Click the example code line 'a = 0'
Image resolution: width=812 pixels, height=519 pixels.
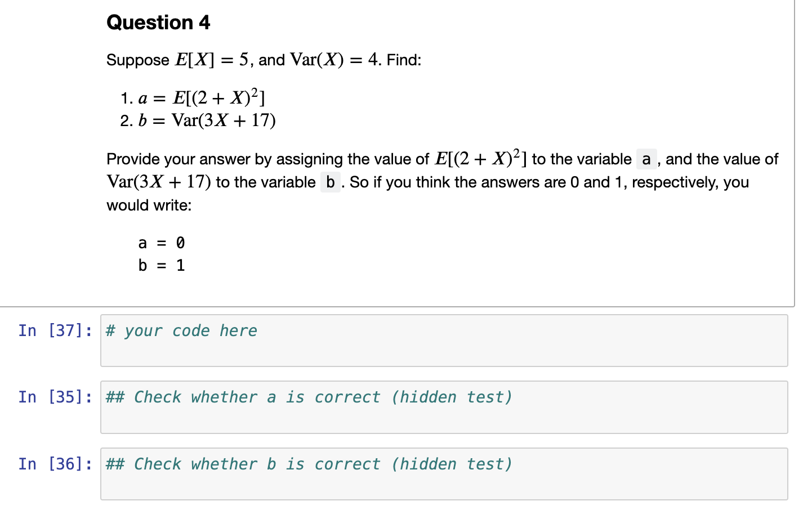tap(162, 243)
